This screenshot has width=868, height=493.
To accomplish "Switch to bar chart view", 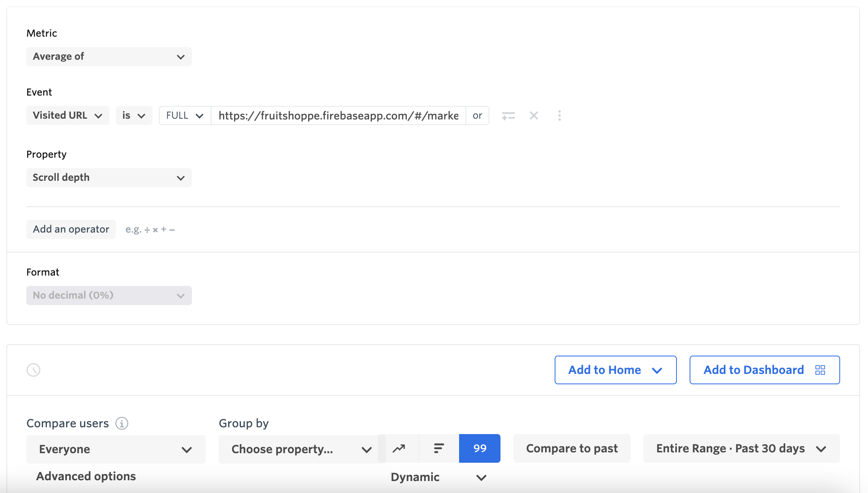I will pos(439,448).
